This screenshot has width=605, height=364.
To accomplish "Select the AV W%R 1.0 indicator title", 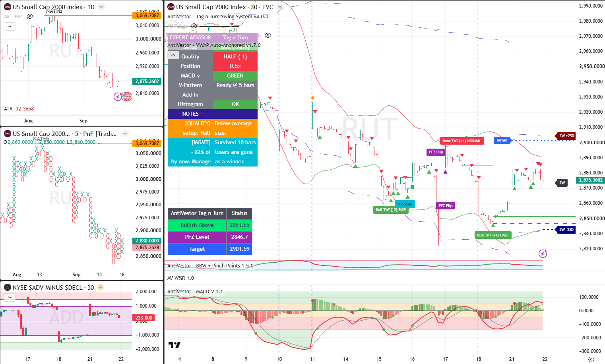I will [180, 278].
